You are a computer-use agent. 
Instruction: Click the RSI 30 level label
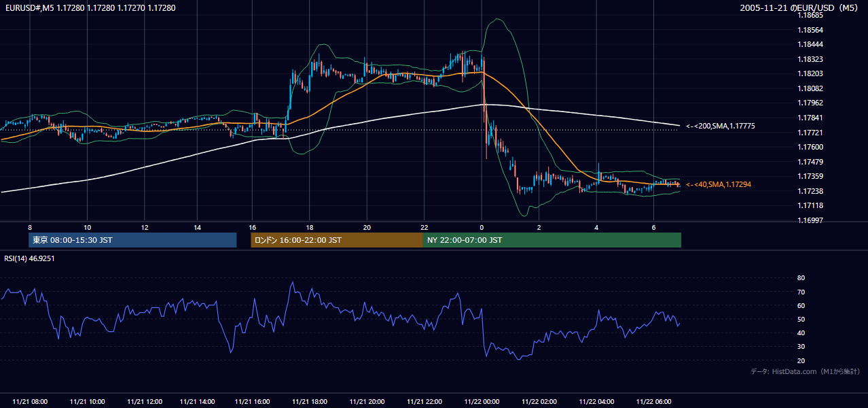click(x=801, y=347)
